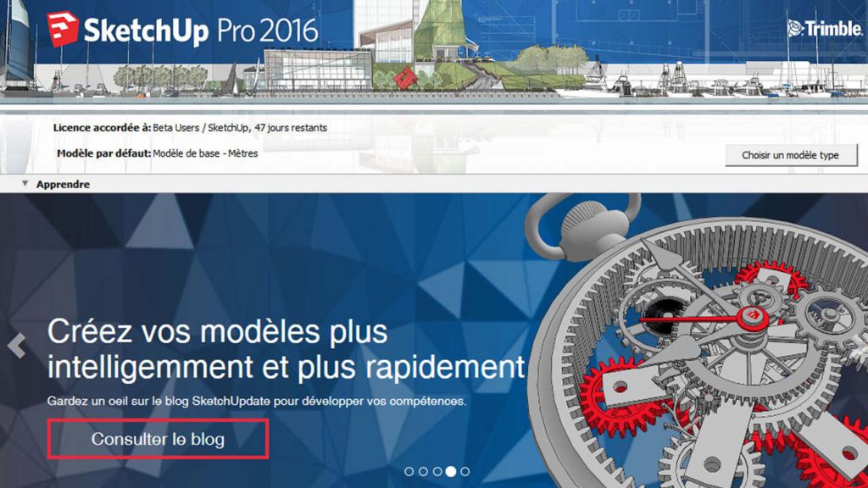The width and height of the screenshot is (868, 488).
Task: Select the first carousel dot
Action: pyautogui.click(x=409, y=471)
